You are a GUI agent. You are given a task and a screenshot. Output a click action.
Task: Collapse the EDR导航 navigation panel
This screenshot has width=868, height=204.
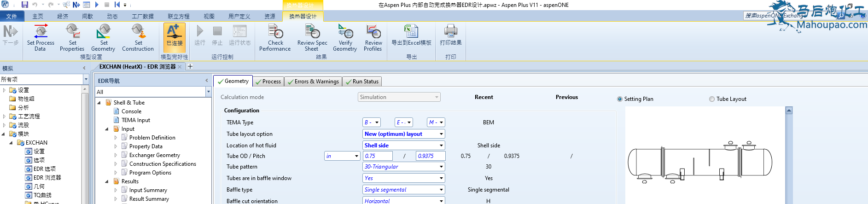[x=207, y=81]
